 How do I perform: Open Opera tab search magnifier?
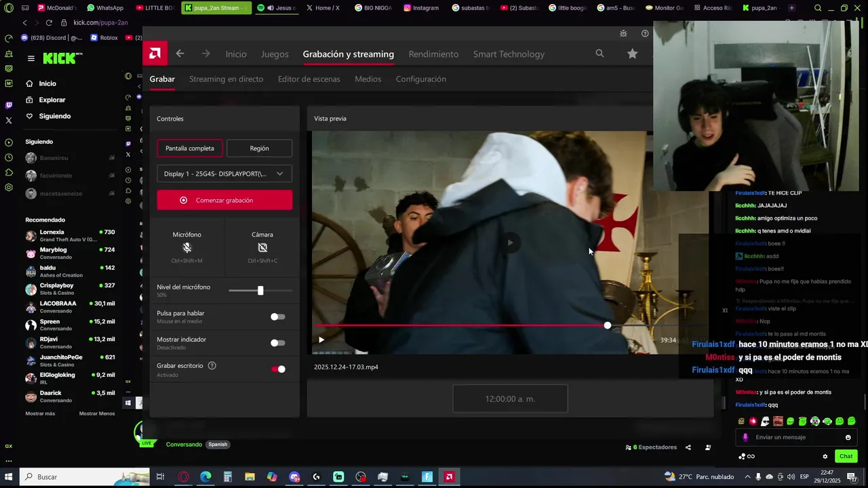point(817,8)
